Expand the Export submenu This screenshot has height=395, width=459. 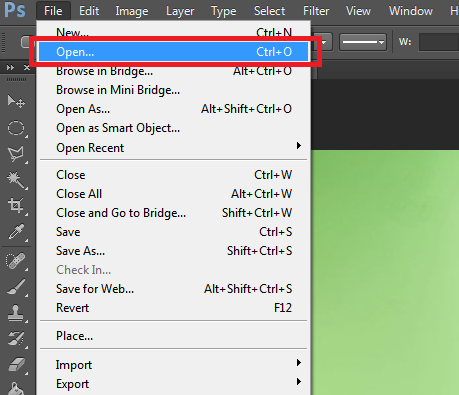(173, 384)
